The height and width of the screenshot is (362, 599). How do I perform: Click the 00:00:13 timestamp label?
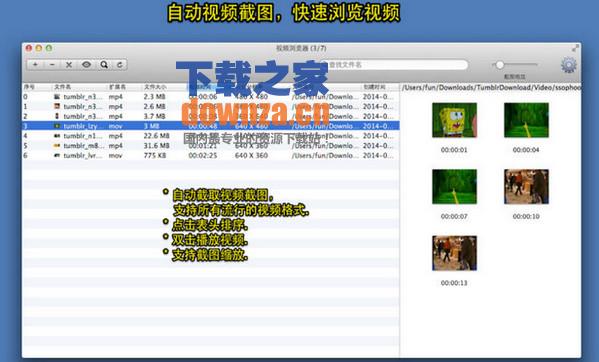[x=454, y=283]
